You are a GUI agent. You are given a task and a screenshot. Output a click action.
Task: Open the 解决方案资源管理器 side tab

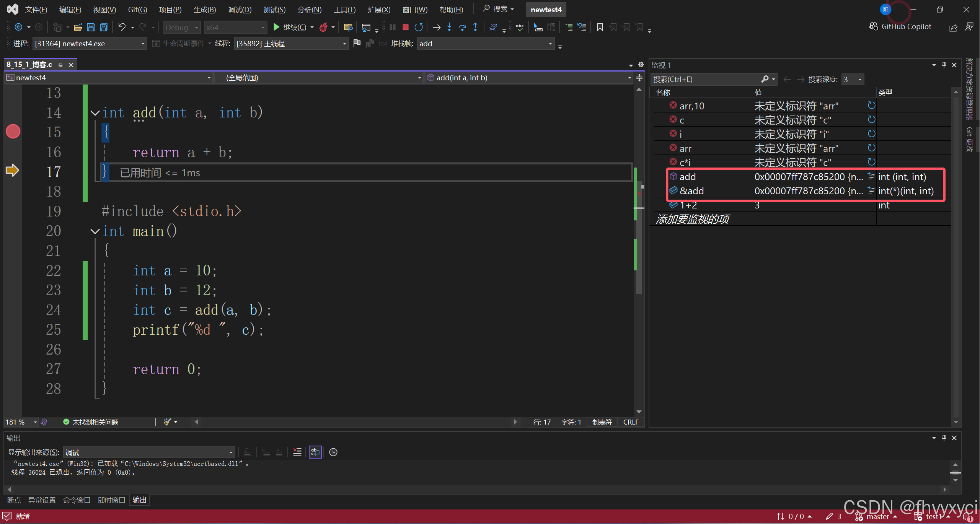tap(969, 88)
